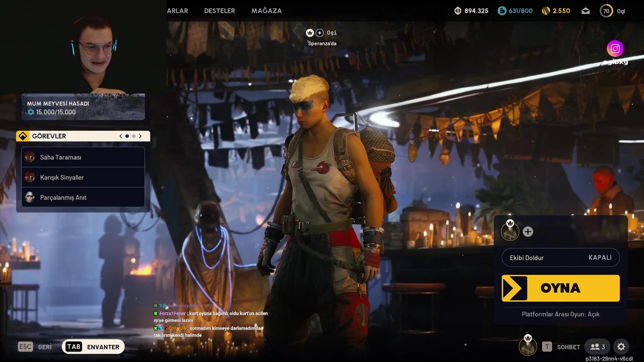Click Platformlar Arası Oyun: Açık setting

(x=560, y=314)
